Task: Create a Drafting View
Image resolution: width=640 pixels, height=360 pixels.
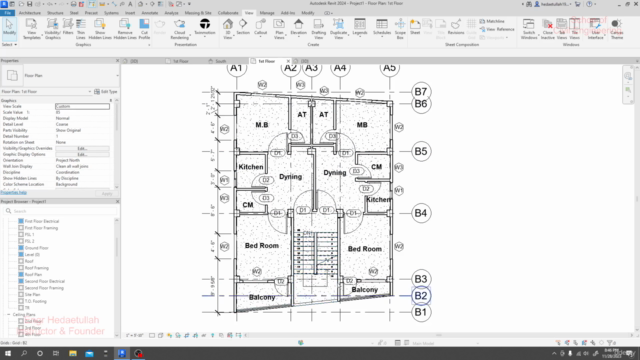Action: 318,29
